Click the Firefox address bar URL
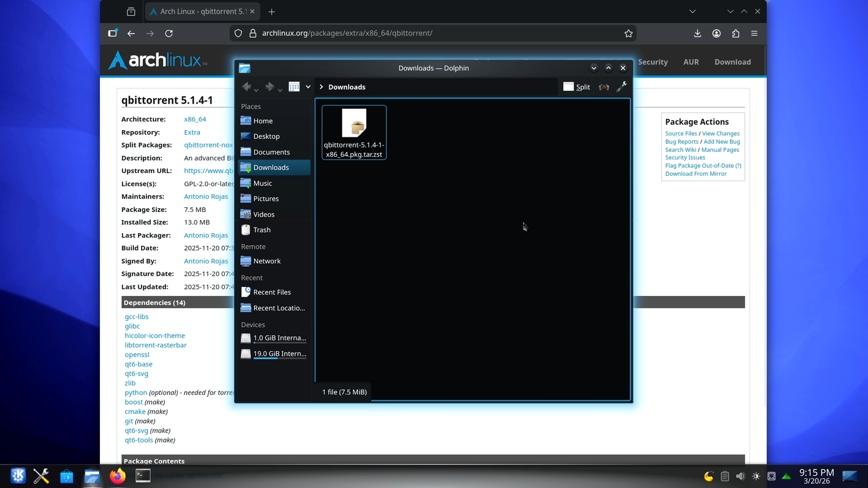Image resolution: width=868 pixels, height=488 pixels. (x=347, y=33)
